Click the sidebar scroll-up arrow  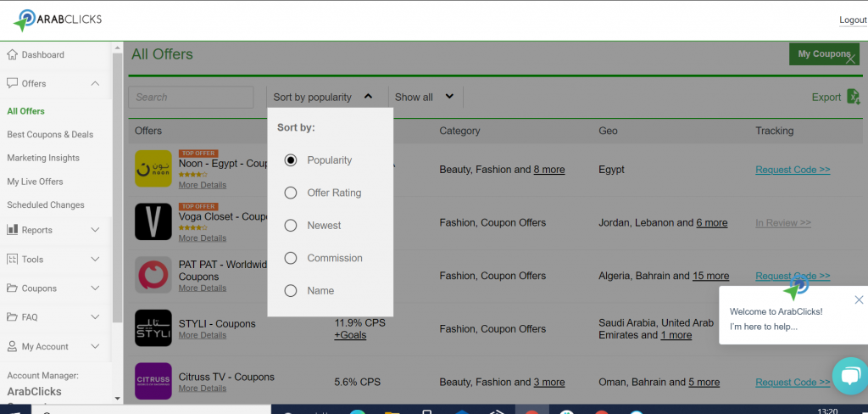[x=117, y=48]
